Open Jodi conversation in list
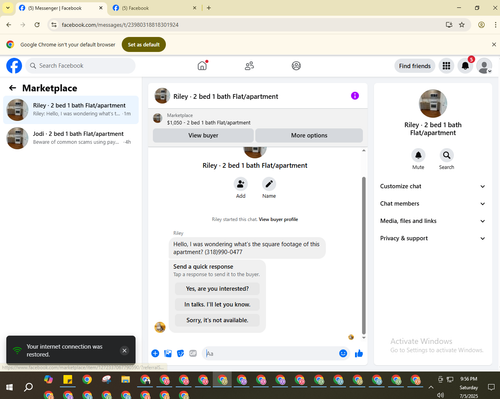Screen dimensions: 500x399 tap(71, 138)
